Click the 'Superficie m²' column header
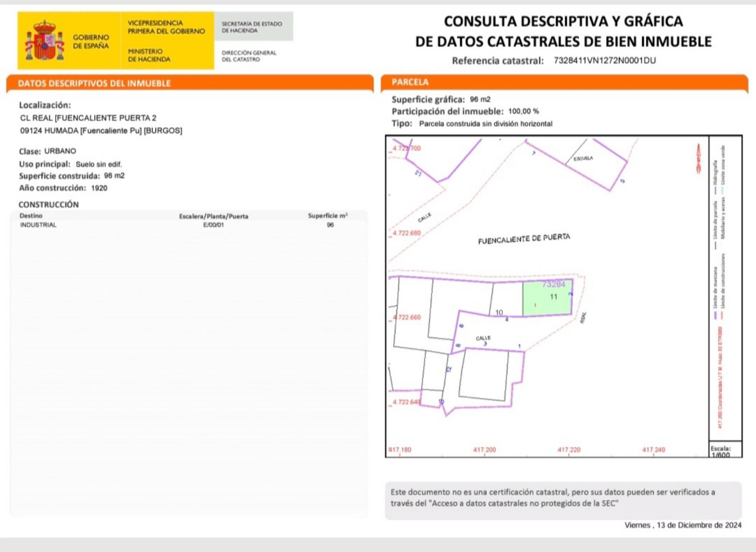Screen dimensions: 756x552 pyautogui.click(x=328, y=216)
